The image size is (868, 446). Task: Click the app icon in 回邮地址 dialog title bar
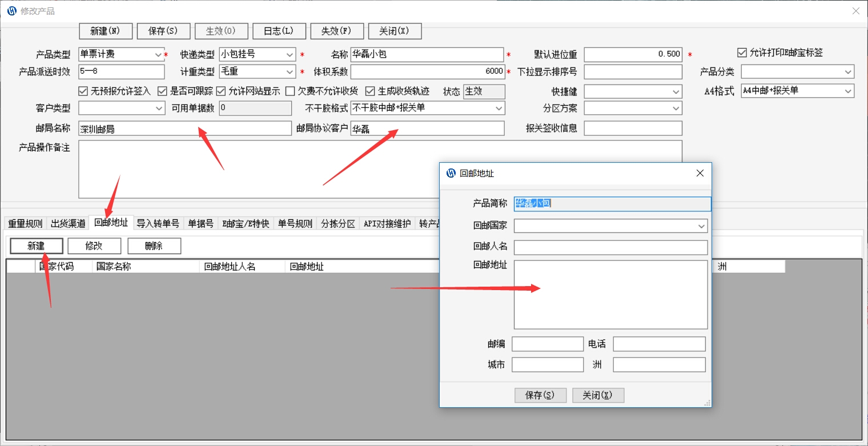[x=451, y=173]
